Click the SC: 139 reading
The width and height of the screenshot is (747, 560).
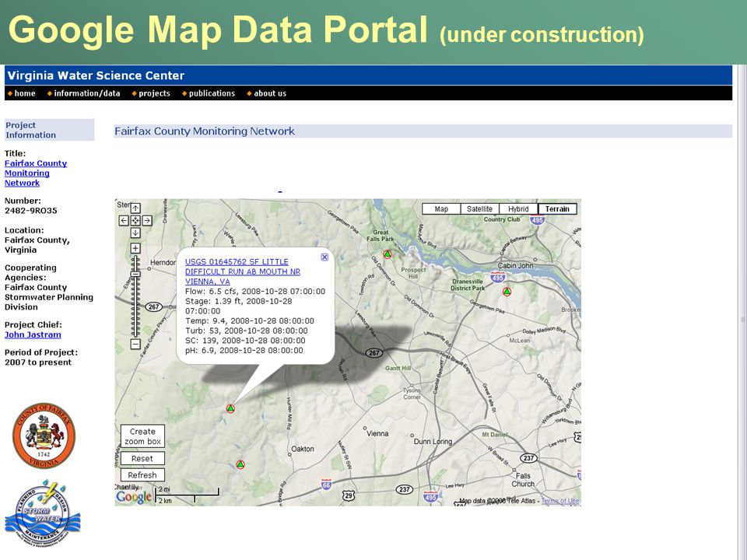(245, 341)
